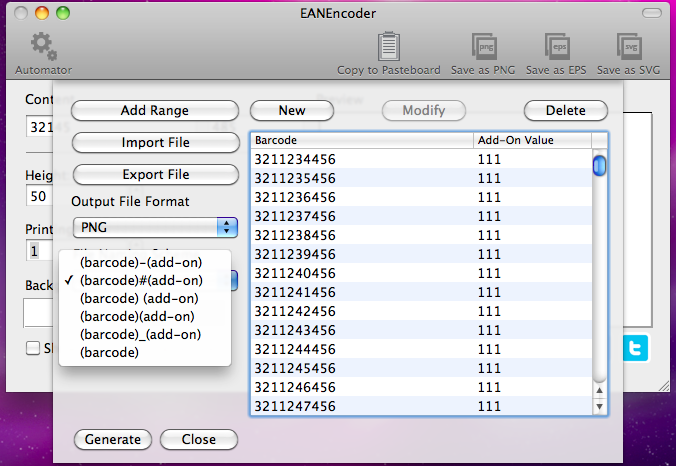This screenshot has width=676, height=466.
Task: Click the Background color well
Action: click(x=38, y=313)
